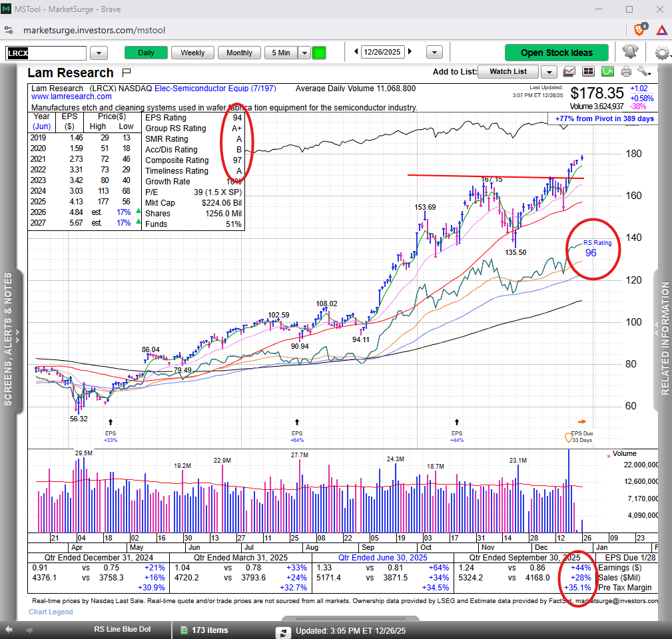Select the 5 Min intraday chart
Screen dimensions: 672x639
tap(281, 53)
